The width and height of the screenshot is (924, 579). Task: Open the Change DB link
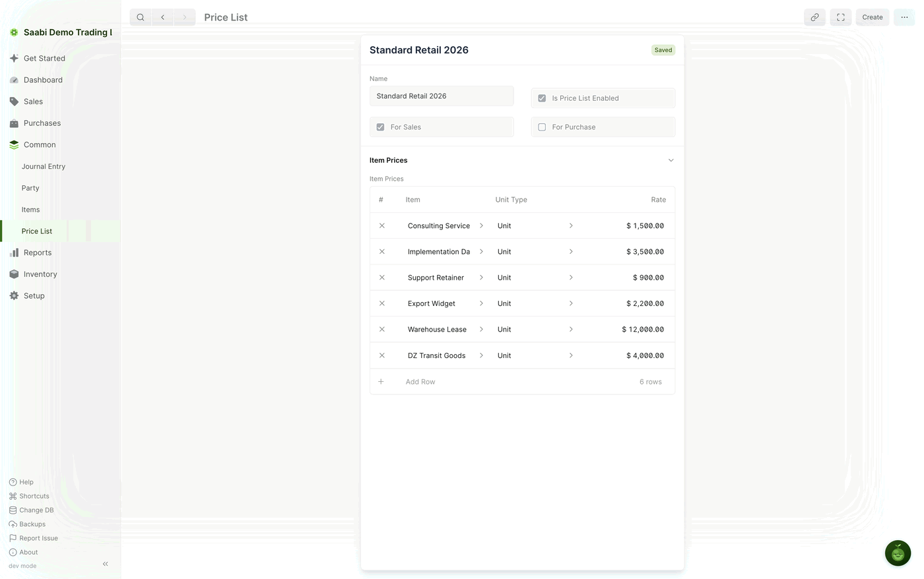pyautogui.click(x=32, y=510)
